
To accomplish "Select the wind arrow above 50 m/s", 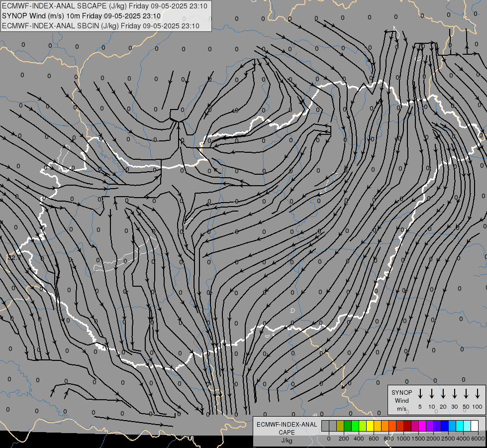I will (466, 394).
